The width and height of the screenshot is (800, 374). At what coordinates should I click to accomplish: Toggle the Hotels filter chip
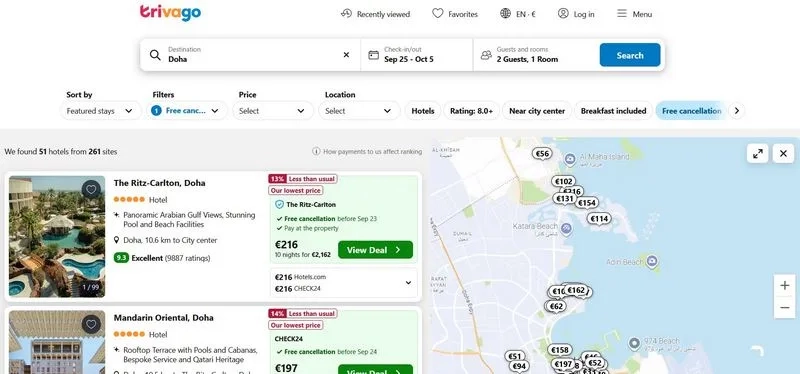423,111
